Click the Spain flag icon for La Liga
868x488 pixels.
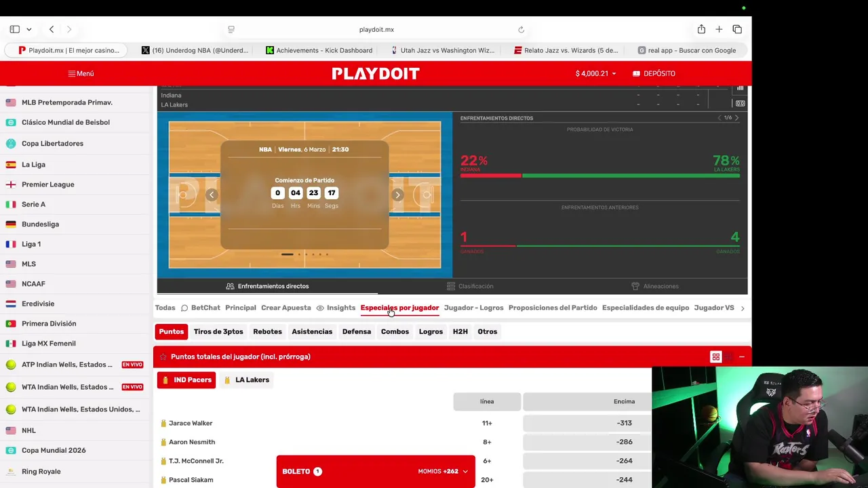[11, 165]
